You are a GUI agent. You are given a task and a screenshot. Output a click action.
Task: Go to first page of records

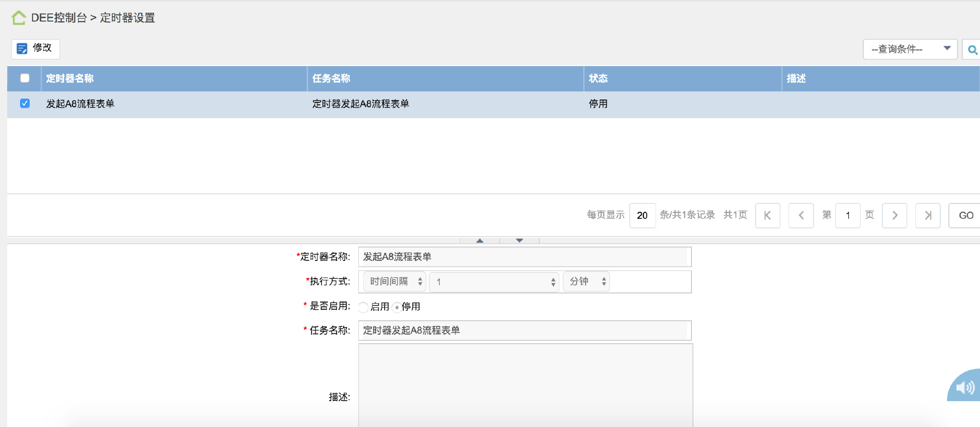(x=768, y=215)
